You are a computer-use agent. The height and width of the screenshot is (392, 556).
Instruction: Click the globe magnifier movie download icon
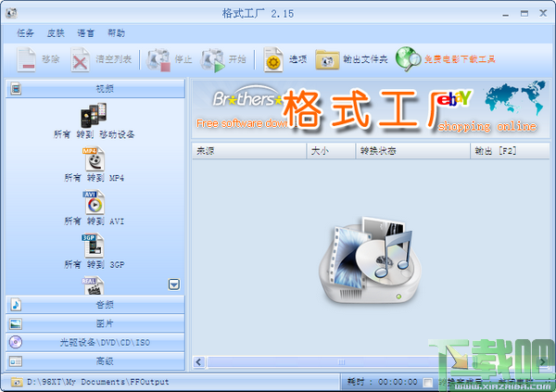pyautogui.click(x=408, y=59)
